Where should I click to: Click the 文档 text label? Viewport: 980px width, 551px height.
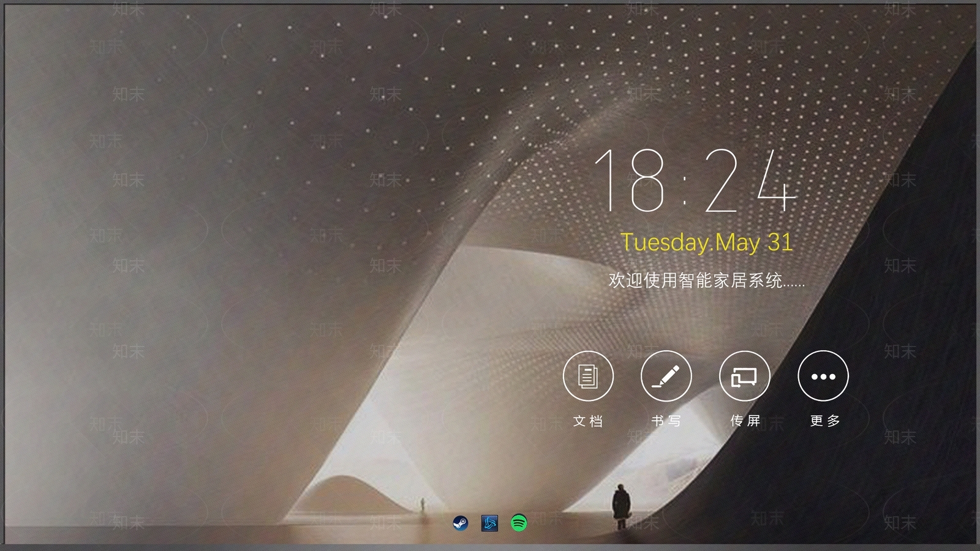point(588,421)
